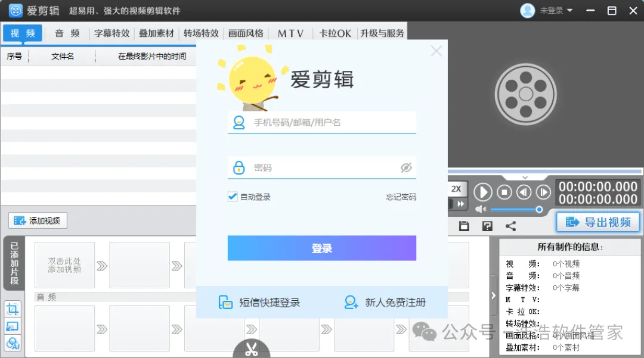Toggle password visibility eye icon
This screenshot has width=644, height=358.
pos(406,167)
